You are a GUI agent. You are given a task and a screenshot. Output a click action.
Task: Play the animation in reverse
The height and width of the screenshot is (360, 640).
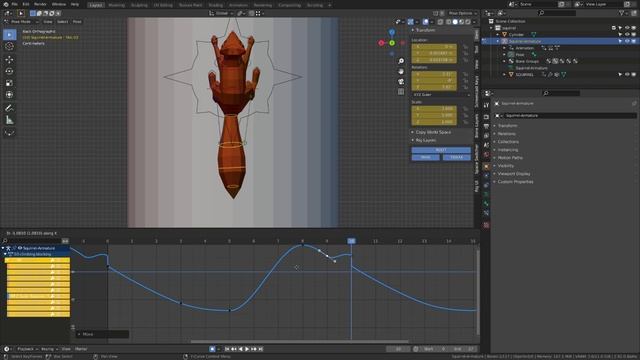point(240,349)
